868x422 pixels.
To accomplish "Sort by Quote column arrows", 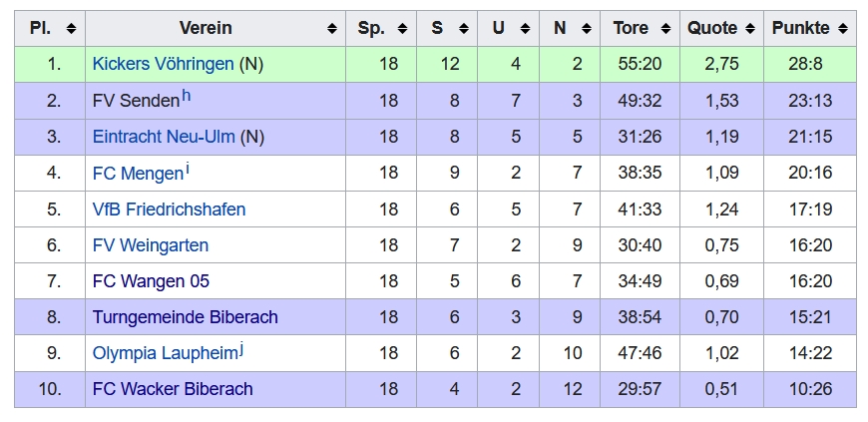I will pos(750,29).
